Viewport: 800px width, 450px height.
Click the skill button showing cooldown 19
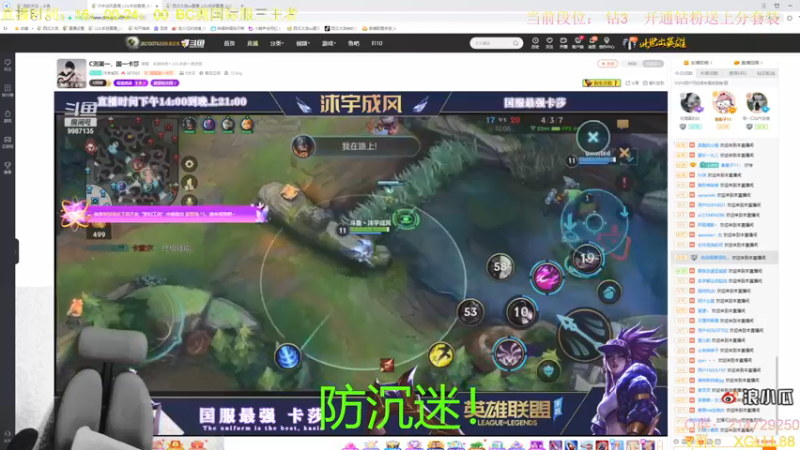coord(587,259)
